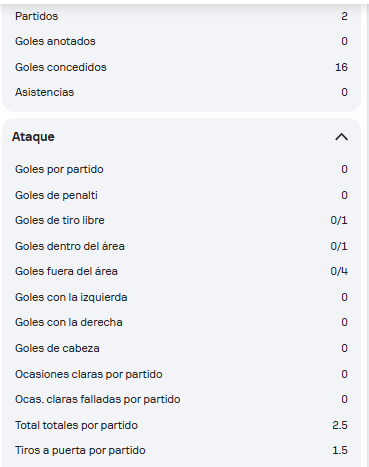
Task: Select the Partidos stat row
Action: pos(181,16)
